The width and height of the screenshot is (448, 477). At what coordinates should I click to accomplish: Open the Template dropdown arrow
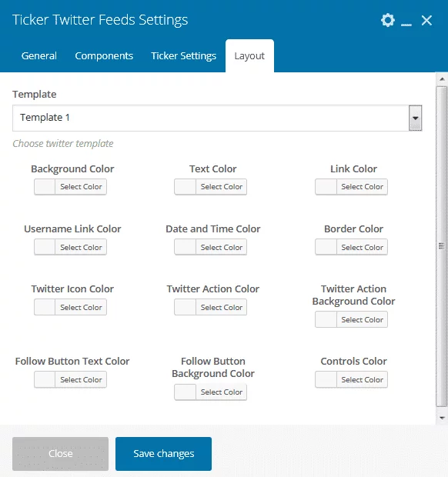[x=416, y=118]
